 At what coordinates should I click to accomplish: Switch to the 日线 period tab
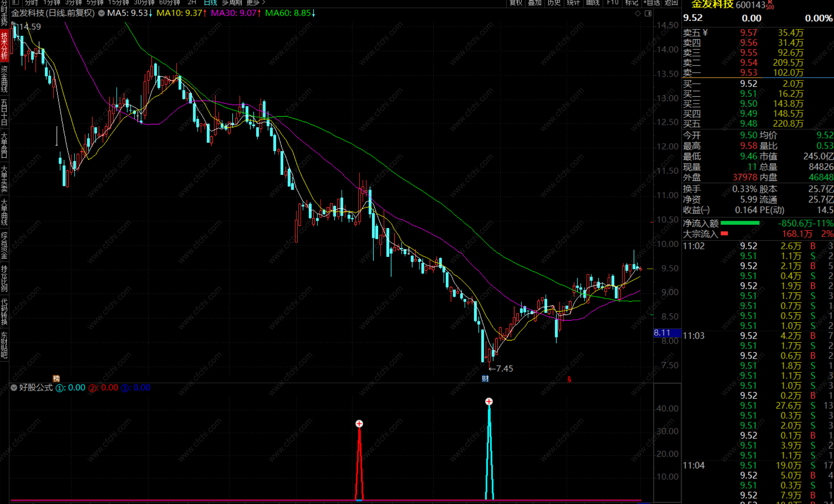(211, 3)
